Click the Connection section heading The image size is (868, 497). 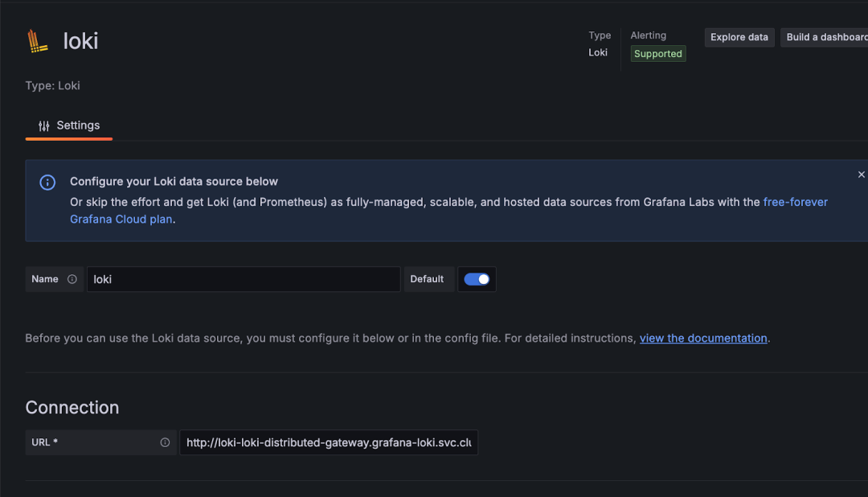click(x=72, y=408)
